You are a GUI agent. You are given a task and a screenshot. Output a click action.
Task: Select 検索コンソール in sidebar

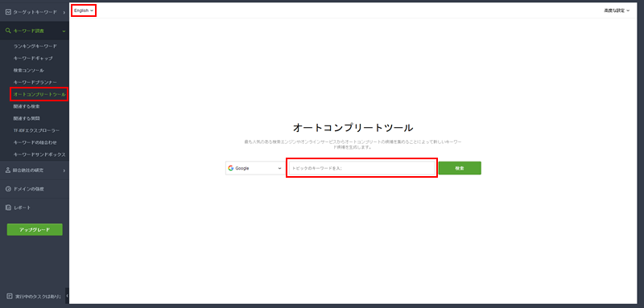point(29,71)
